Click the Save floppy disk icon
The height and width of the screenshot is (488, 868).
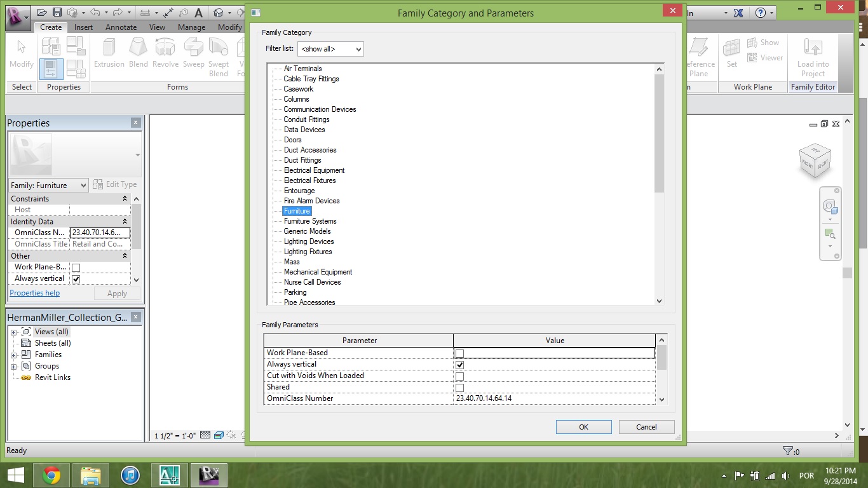57,13
